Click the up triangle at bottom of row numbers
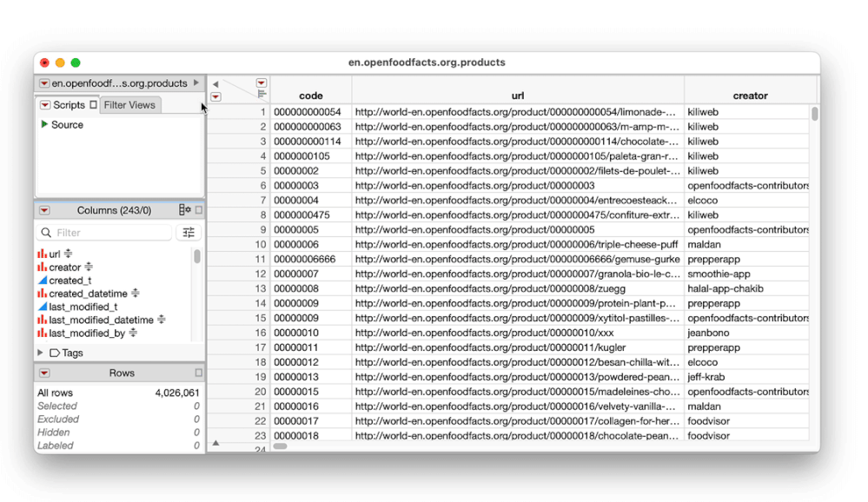The width and height of the screenshot is (868, 502). [x=215, y=443]
